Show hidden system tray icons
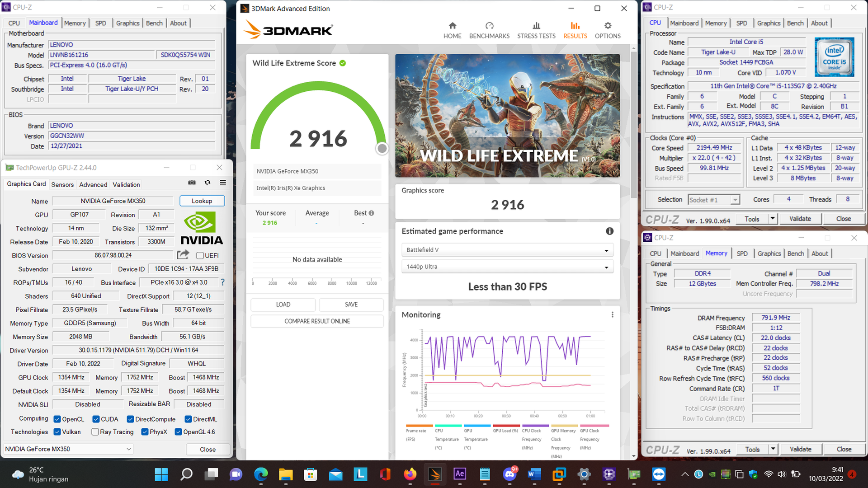Screen dimensions: 868x488 [x=685, y=474]
